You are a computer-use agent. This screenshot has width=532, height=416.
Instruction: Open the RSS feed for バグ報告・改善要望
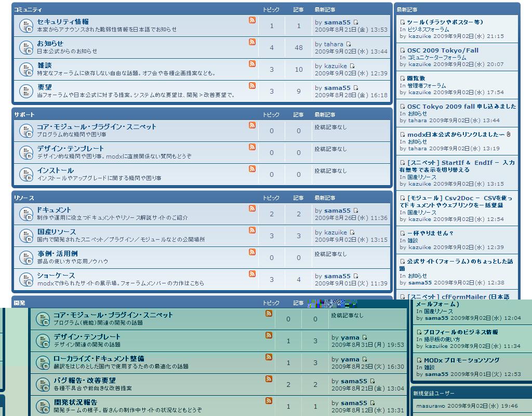pyautogui.click(x=269, y=379)
